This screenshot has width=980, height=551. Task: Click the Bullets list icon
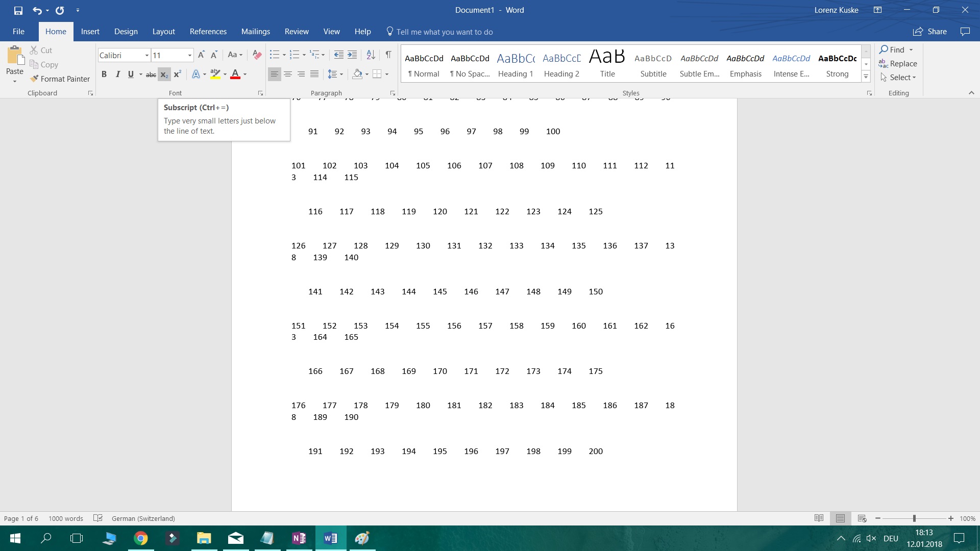click(x=275, y=55)
